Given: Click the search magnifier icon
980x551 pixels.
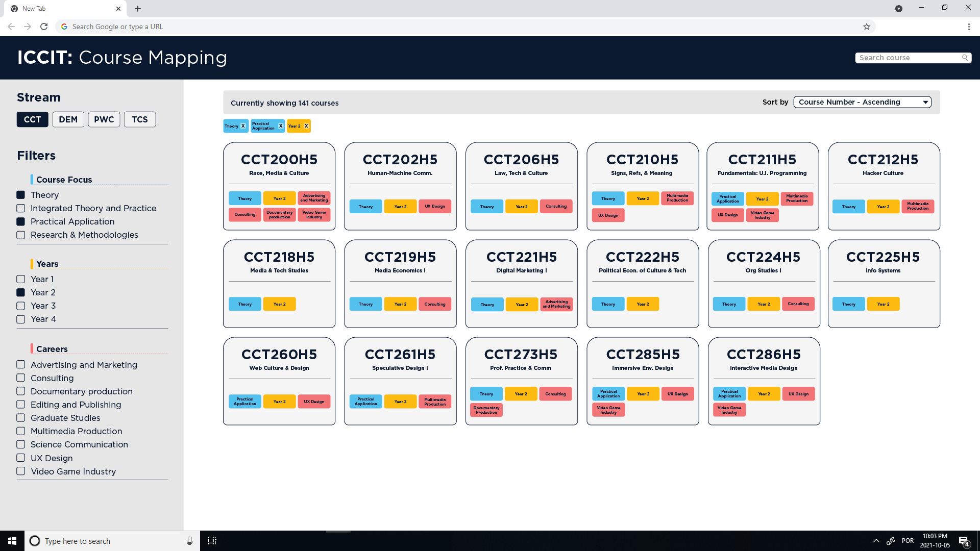Looking at the screenshot, I should pos(965,58).
